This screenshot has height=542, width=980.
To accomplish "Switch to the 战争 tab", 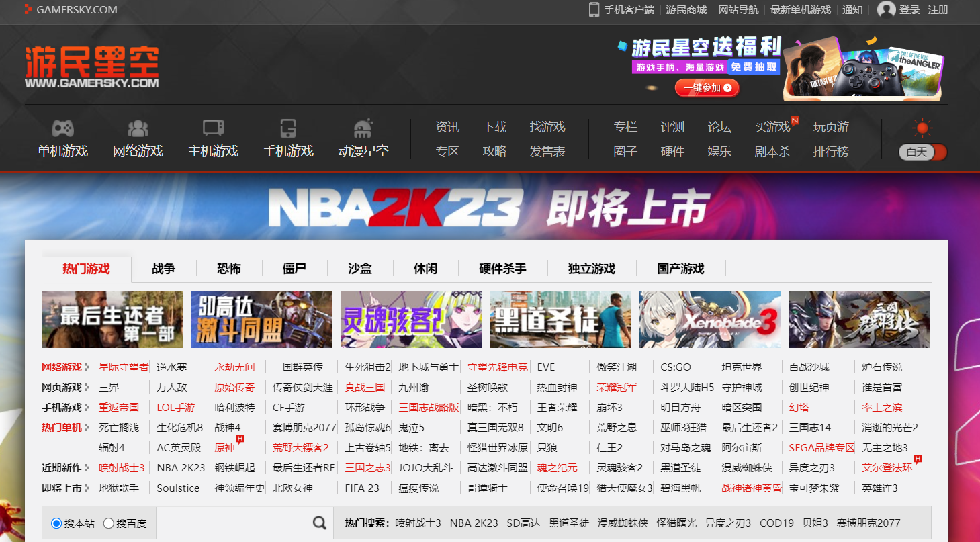I will coord(163,269).
